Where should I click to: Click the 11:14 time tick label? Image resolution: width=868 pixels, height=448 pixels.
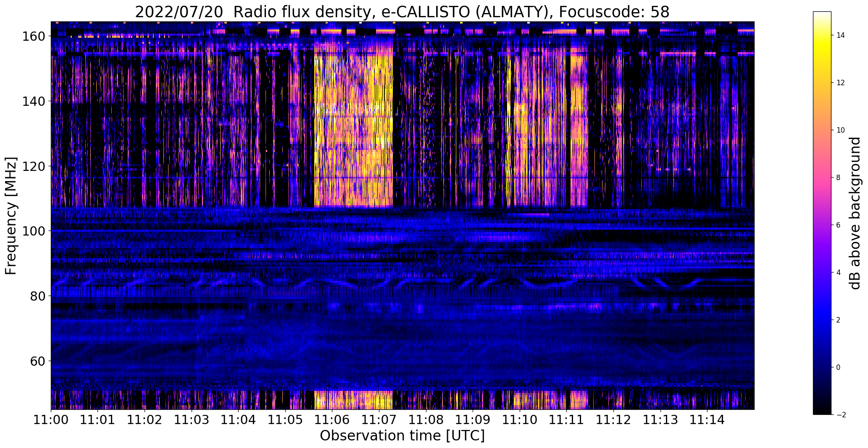708,419
